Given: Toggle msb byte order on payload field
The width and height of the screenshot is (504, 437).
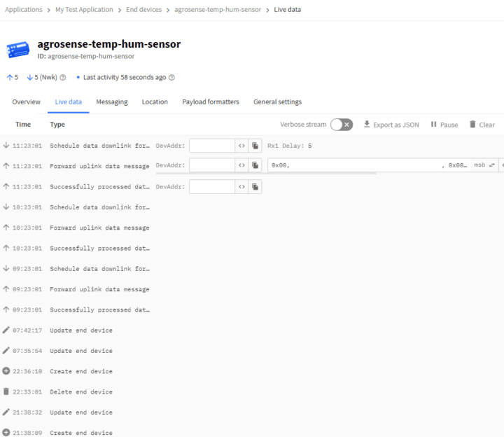Looking at the screenshot, I should tap(484, 166).
